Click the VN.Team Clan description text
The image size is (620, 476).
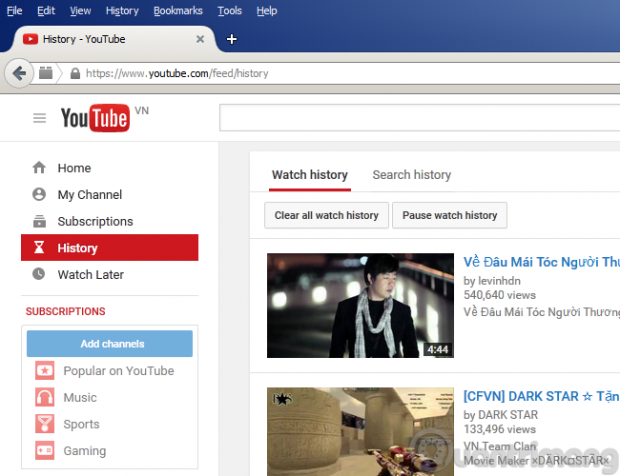click(x=499, y=446)
